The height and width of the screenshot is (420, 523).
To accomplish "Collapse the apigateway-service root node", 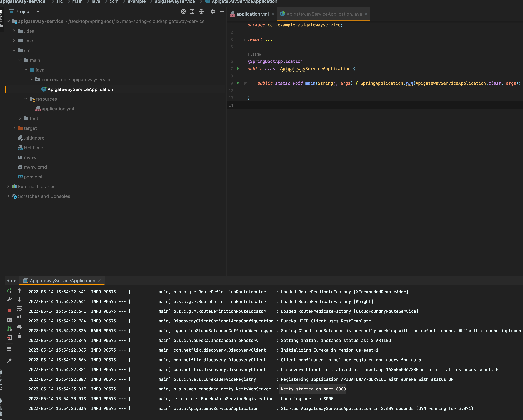I will pos(8,21).
